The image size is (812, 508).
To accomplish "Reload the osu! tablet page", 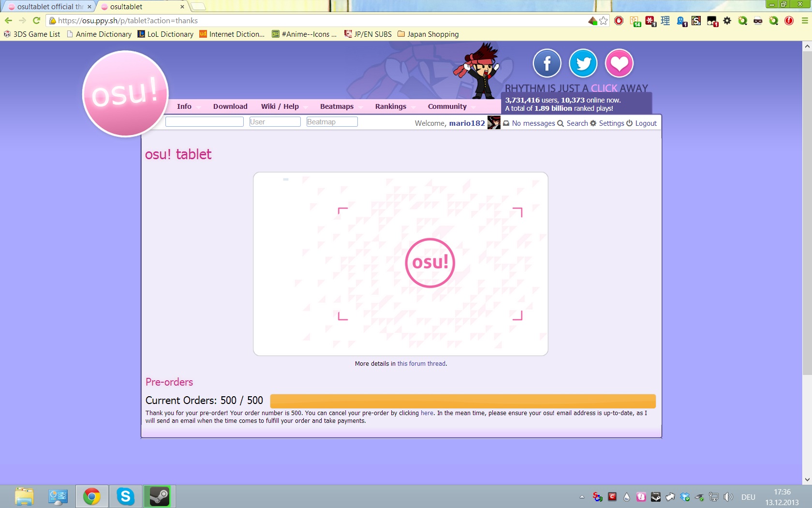I will (x=36, y=20).
